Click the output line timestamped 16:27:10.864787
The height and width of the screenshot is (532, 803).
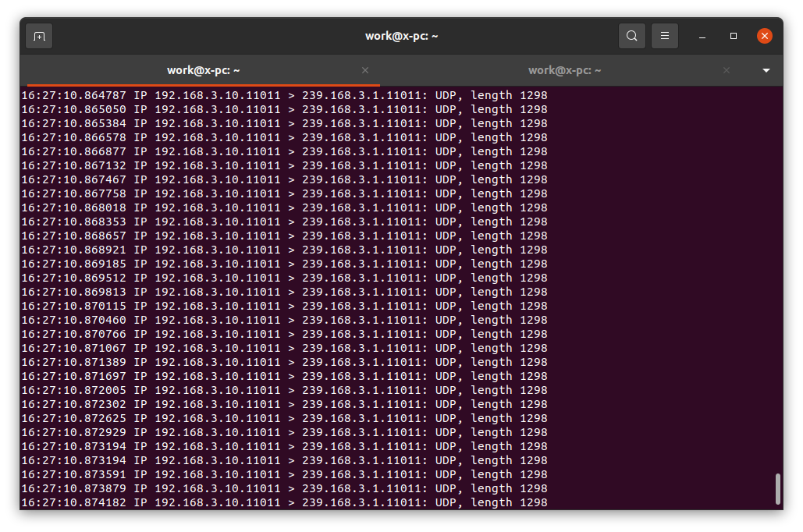(284, 95)
